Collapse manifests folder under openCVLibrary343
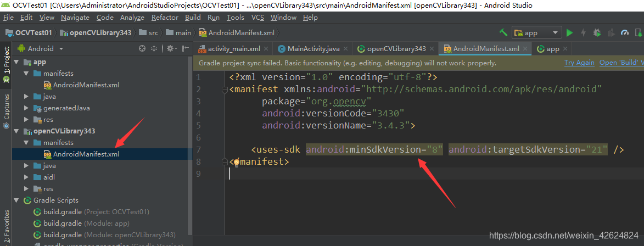The height and width of the screenshot is (246, 644). tap(26, 143)
